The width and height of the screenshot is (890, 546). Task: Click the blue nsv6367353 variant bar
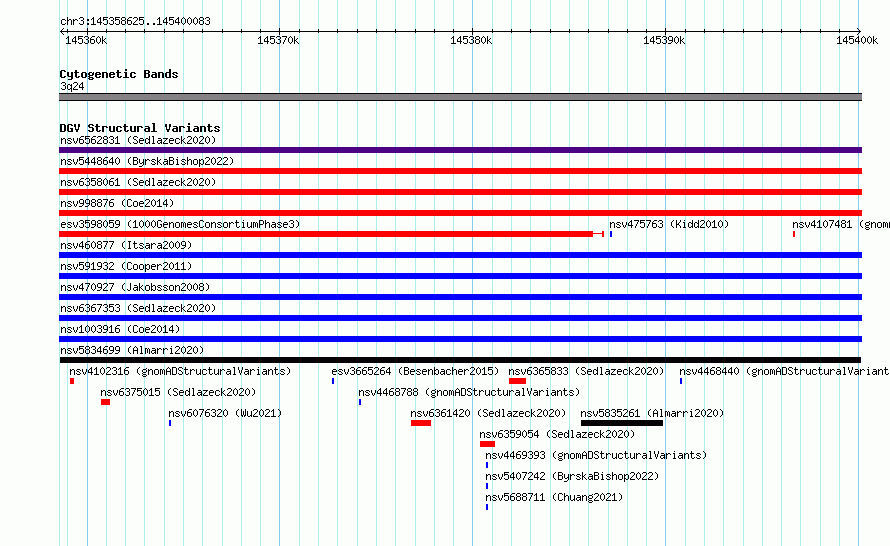pyautogui.click(x=460, y=318)
